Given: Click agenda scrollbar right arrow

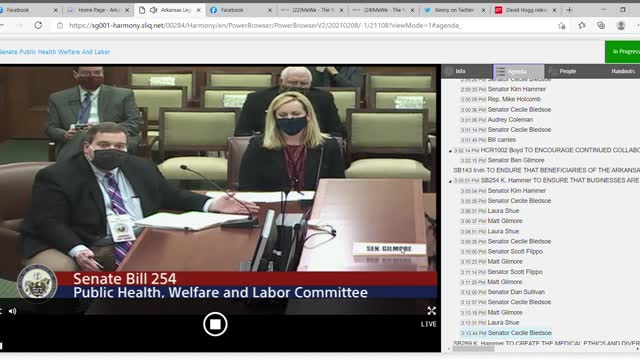Looking at the screenshot, I should click(637, 349).
